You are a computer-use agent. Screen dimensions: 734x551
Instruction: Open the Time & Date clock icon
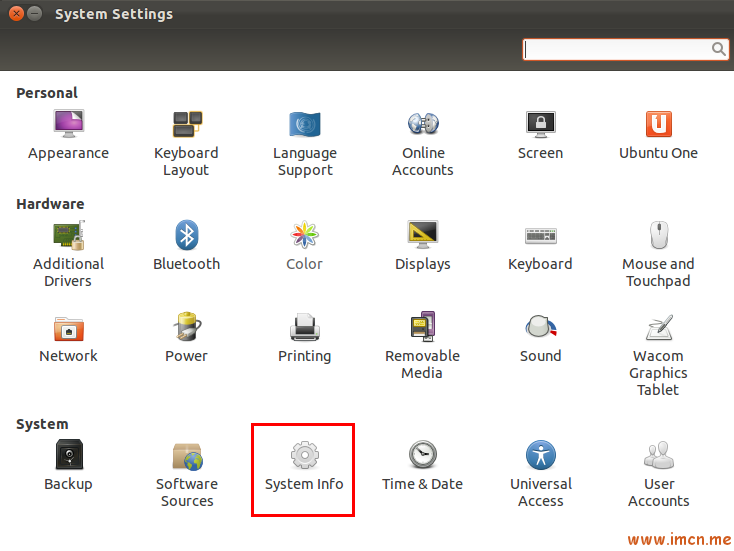423,454
